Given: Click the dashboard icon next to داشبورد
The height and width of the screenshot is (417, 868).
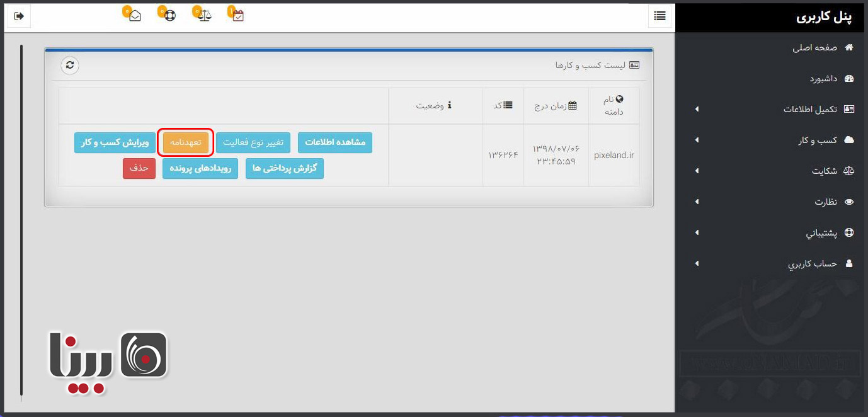Looking at the screenshot, I should click(848, 78).
